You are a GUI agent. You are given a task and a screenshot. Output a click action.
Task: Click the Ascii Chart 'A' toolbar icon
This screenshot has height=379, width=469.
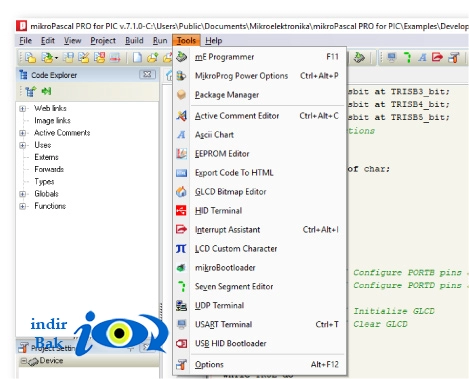422,58
